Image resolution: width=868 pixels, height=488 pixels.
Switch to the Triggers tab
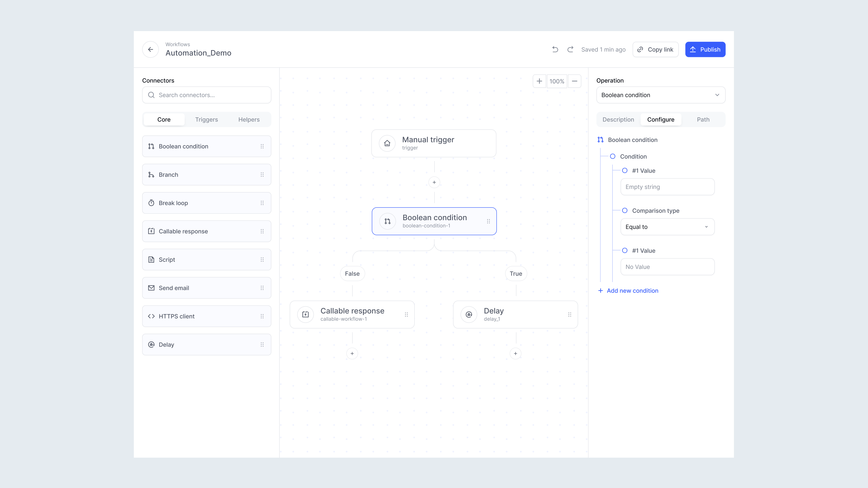pos(206,119)
